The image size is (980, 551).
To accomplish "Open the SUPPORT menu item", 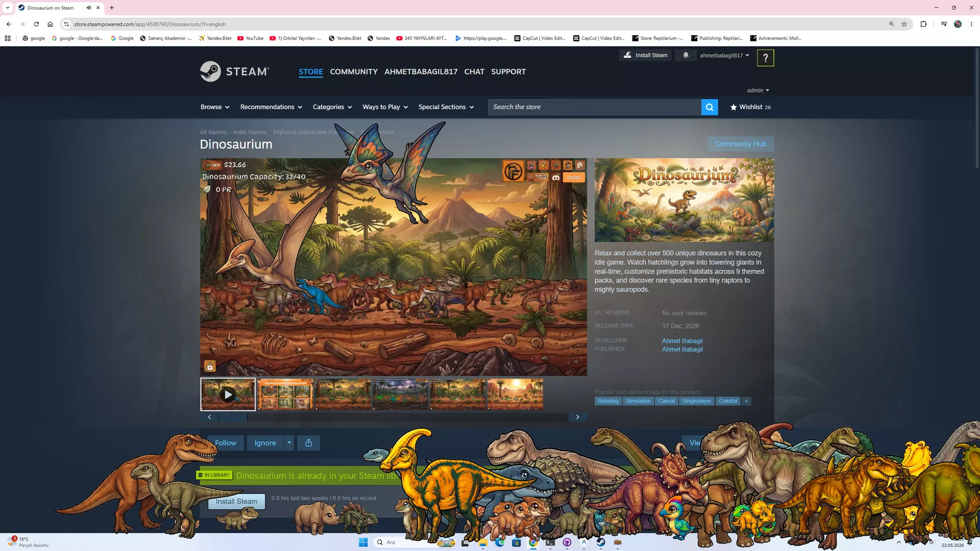I will [508, 71].
